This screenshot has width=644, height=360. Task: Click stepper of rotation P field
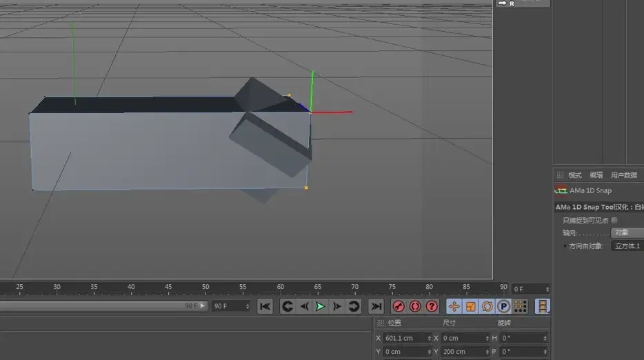pos(545,351)
